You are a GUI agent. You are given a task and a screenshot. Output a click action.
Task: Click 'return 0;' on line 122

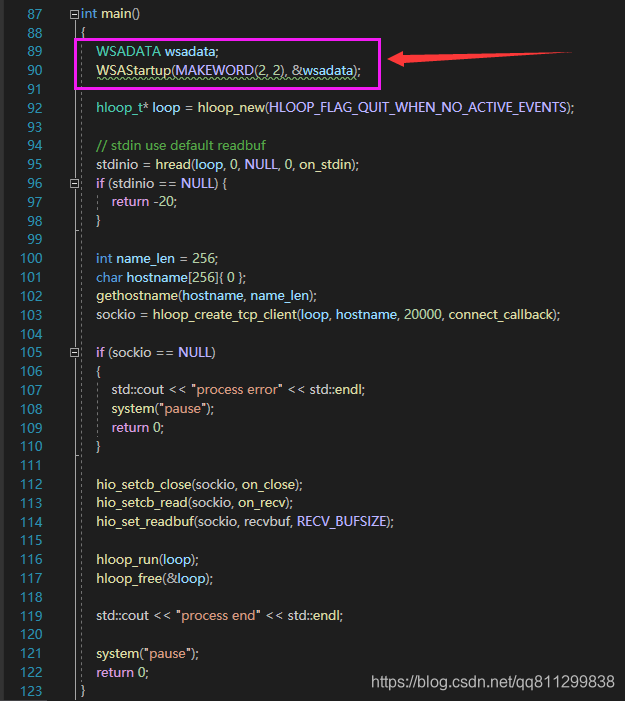click(122, 672)
